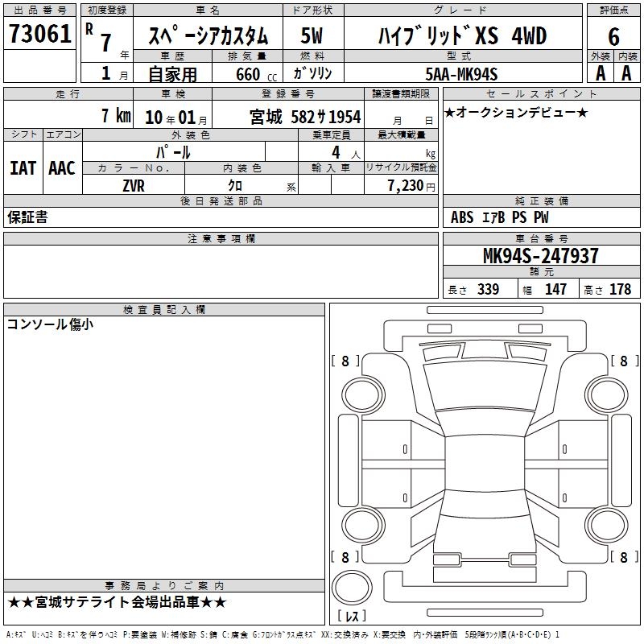Click the 出品番号 header label
This screenshot has width=644, height=644.
(39, 10)
